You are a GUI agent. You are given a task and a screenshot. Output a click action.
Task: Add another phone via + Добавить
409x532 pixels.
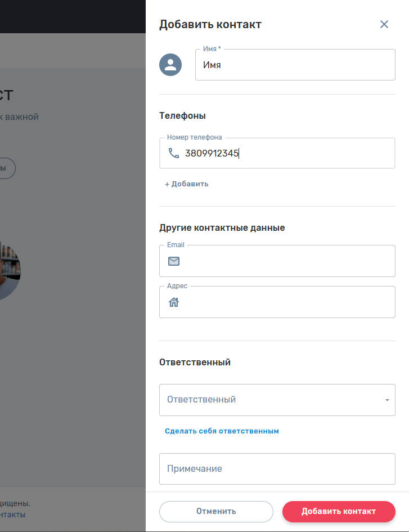click(187, 184)
